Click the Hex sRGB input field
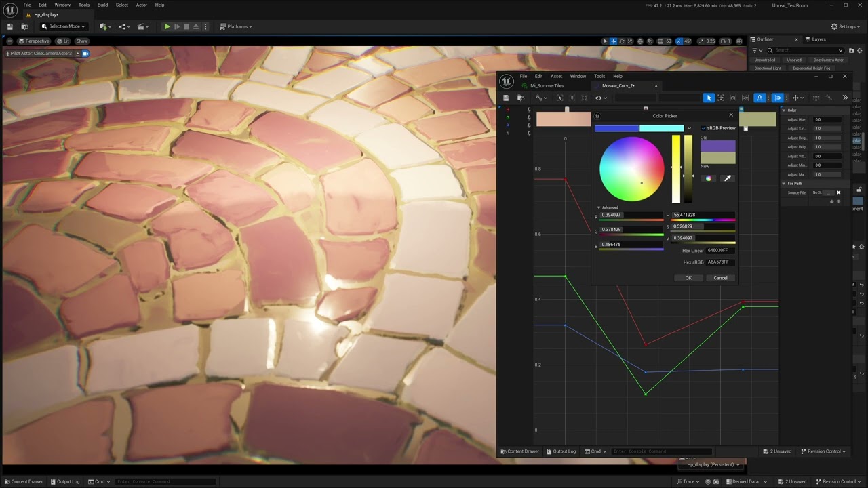Viewport: 868px width, 488px height. click(x=720, y=262)
